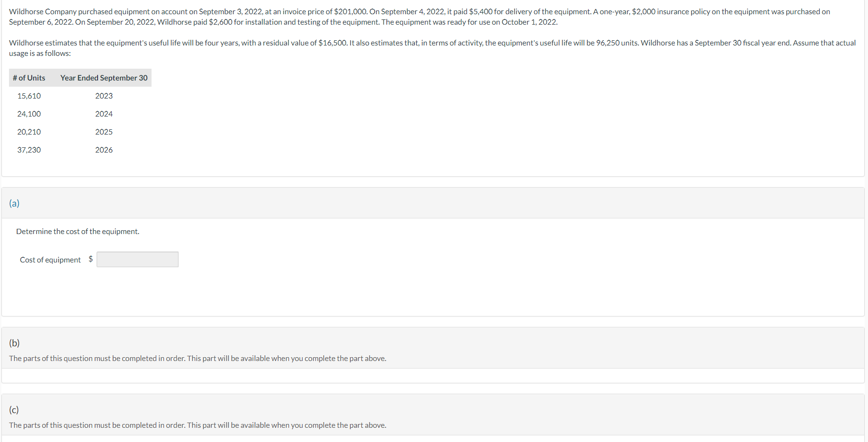Select the 'Determine the cost of the equipment' text
868x442 pixels.
[x=77, y=231]
